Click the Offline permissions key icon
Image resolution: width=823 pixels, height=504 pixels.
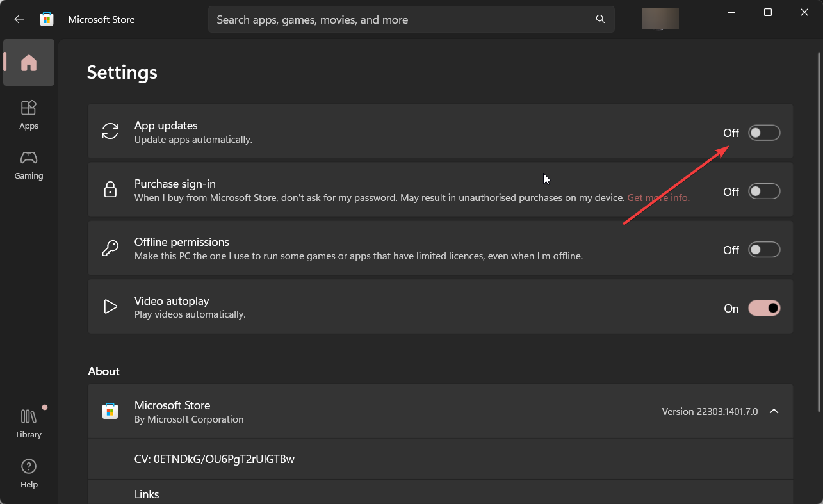pyautogui.click(x=110, y=248)
